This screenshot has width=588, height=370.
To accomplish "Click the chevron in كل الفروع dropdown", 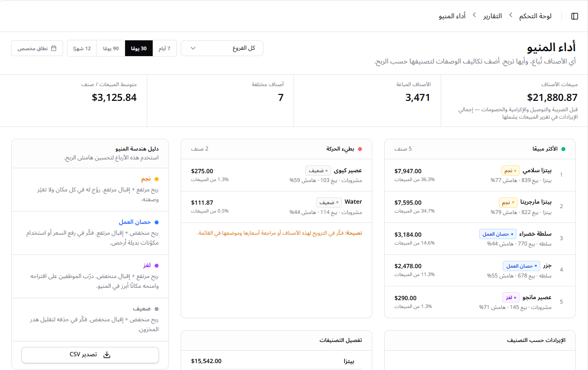I will pos(193,48).
